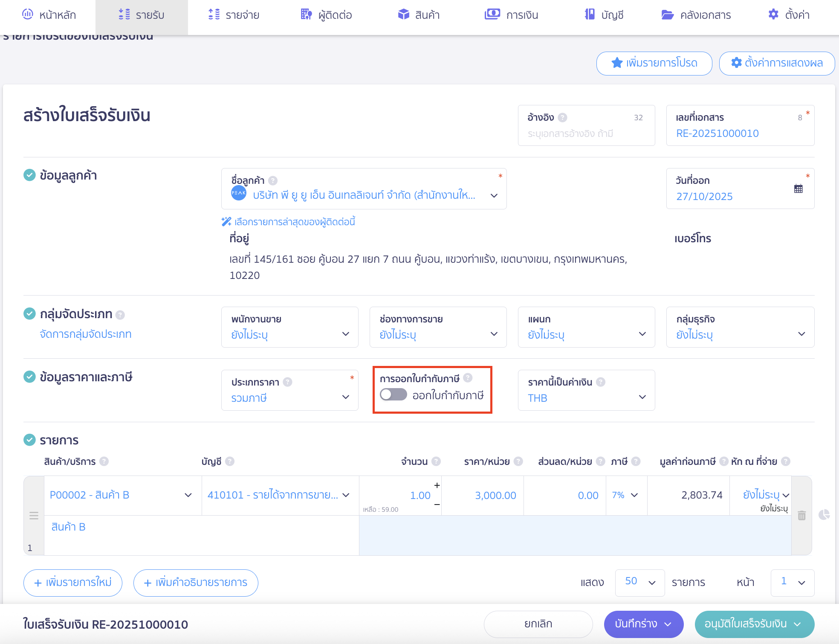Click the pie chart icon beside item row
Screen dimensions: 839x644
(824, 515)
